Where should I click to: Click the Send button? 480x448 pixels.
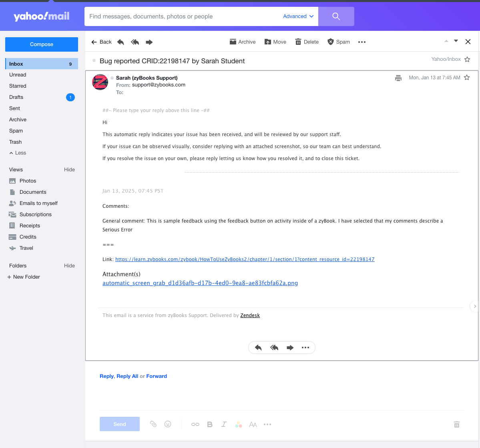[120, 424]
